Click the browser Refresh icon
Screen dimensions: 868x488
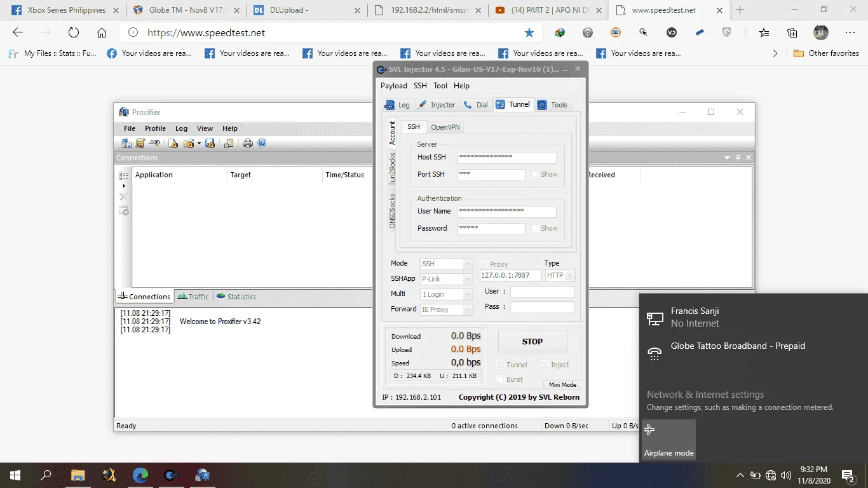tap(74, 33)
